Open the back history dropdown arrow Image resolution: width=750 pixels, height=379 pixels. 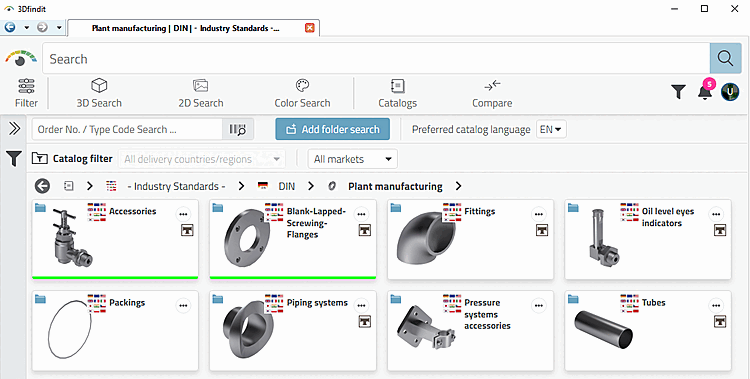26,27
